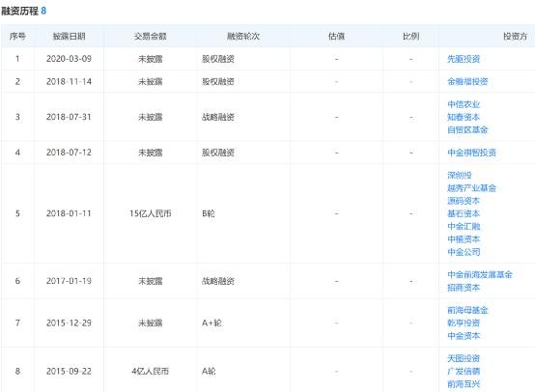Open the 广发信德 investor link

tap(464, 371)
